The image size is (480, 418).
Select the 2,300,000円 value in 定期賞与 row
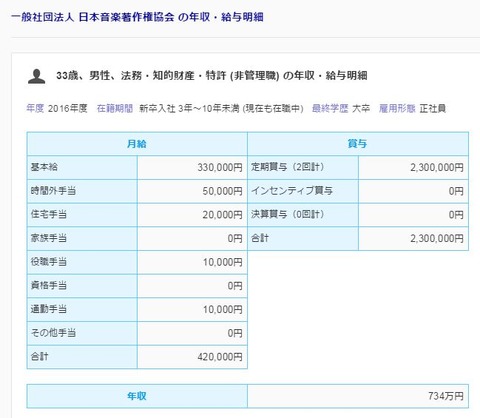tap(437, 167)
